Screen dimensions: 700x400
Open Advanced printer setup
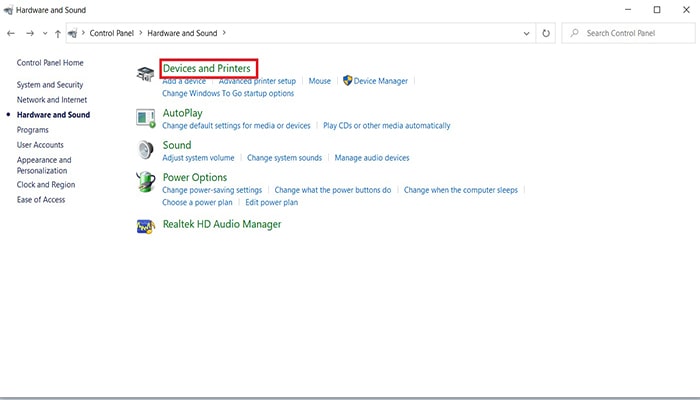click(257, 81)
